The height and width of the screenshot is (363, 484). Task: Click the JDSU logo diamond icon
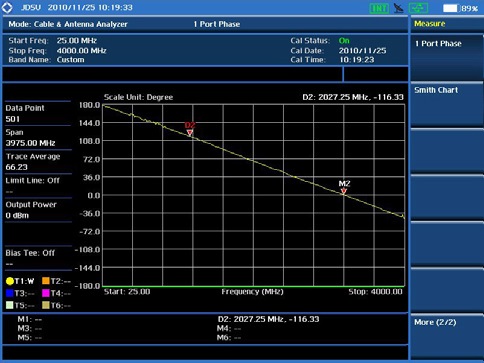[x=7, y=7]
